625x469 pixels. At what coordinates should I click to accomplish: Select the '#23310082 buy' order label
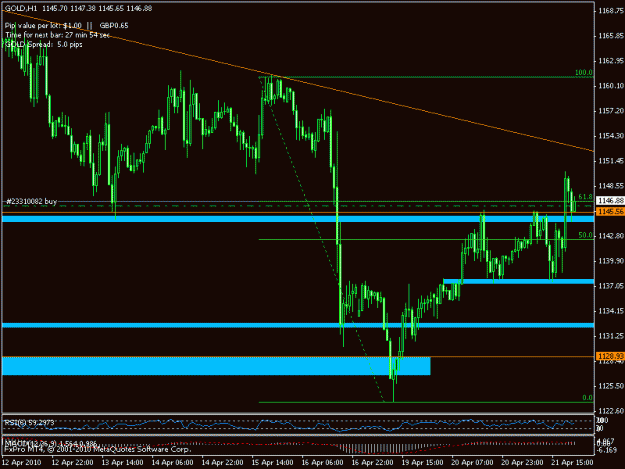31,202
